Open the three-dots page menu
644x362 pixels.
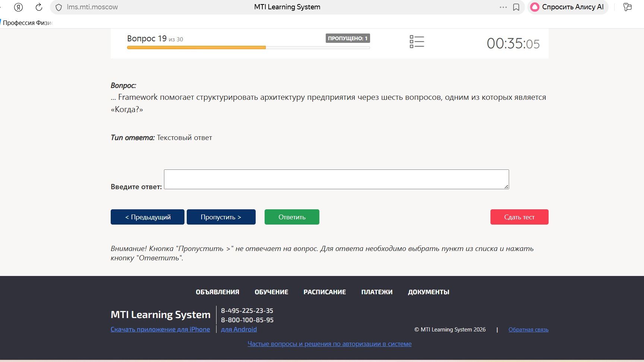pyautogui.click(x=503, y=7)
